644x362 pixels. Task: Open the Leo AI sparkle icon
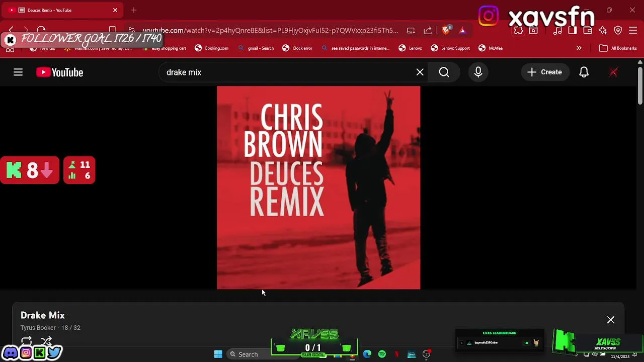tap(603, 31)
